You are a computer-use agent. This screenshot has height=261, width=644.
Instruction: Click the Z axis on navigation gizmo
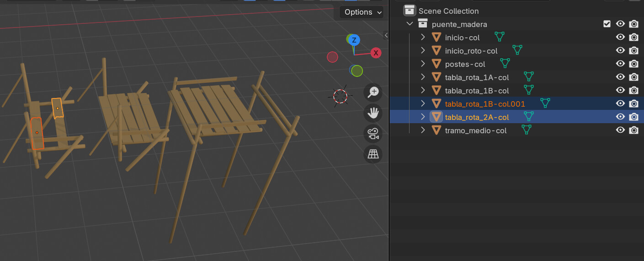354,40
